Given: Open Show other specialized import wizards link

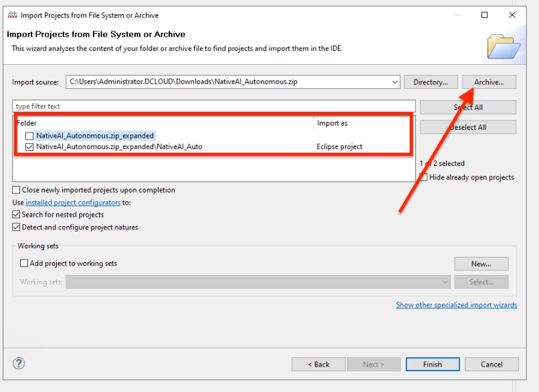Looking at the screenshot, I should point(456,305).
